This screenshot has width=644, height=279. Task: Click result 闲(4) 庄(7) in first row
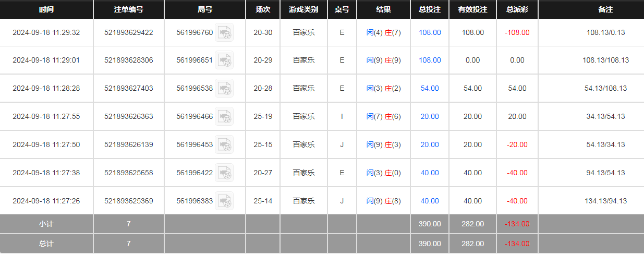383,32
